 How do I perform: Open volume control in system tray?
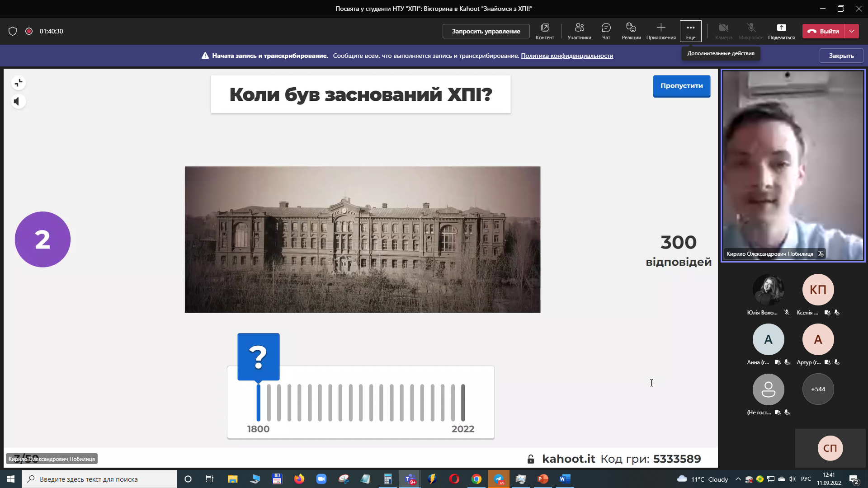click(792, 479)
